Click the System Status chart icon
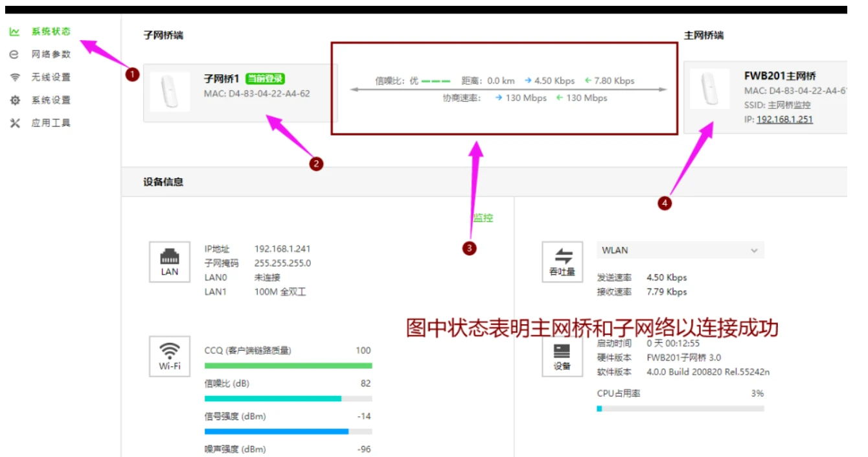868x457 pixels. 14,32
